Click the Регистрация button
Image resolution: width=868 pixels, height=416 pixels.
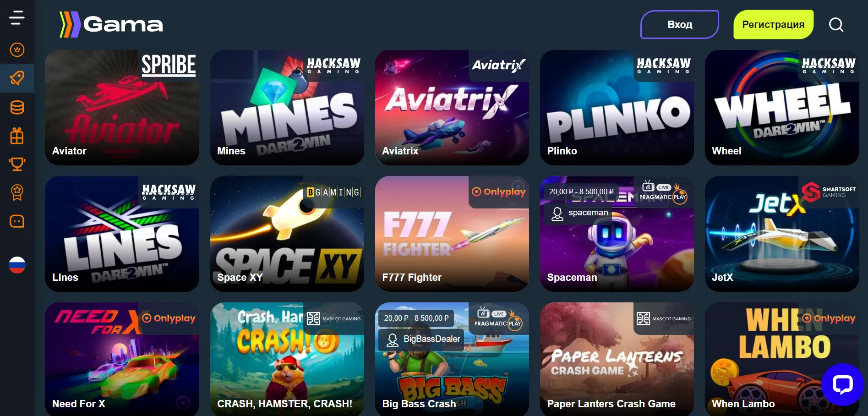[773, 25]
